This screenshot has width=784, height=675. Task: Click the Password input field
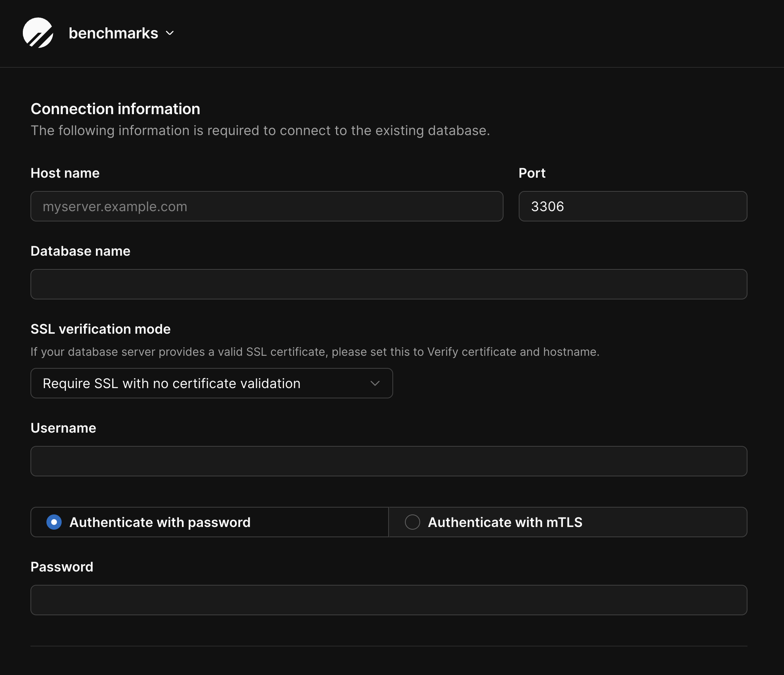click(x=388, y=600)
